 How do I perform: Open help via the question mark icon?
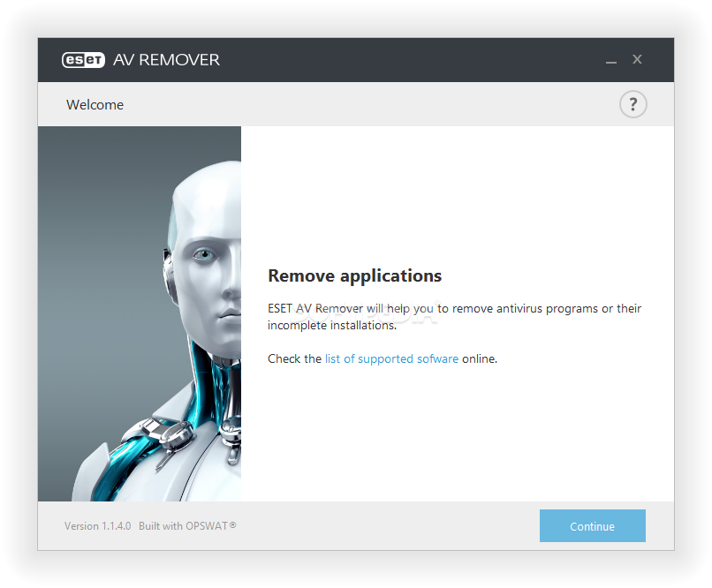point(633,104)
